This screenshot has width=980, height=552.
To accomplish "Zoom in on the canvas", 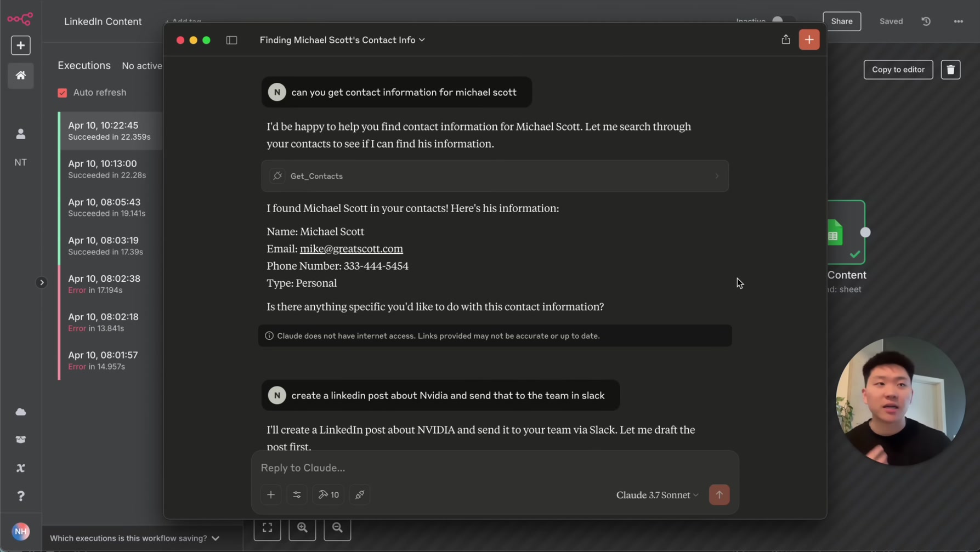I will click(x=302, y=528).
